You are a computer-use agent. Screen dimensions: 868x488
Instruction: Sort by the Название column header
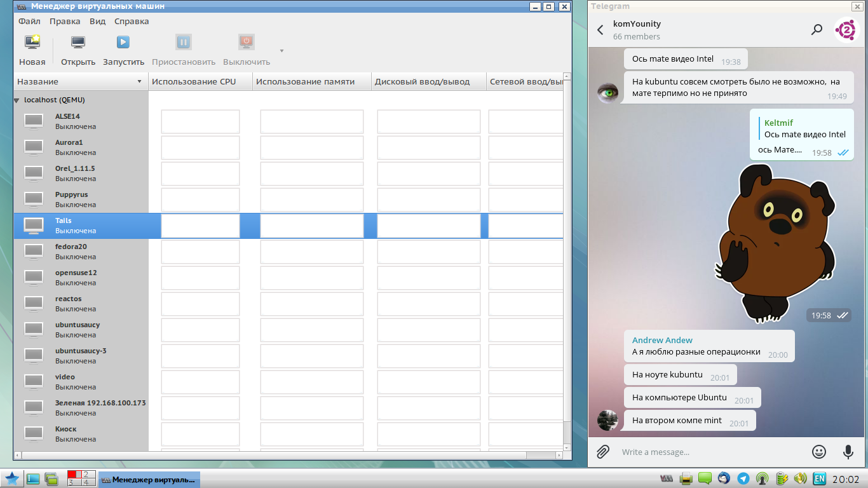(x=81, y=81)
